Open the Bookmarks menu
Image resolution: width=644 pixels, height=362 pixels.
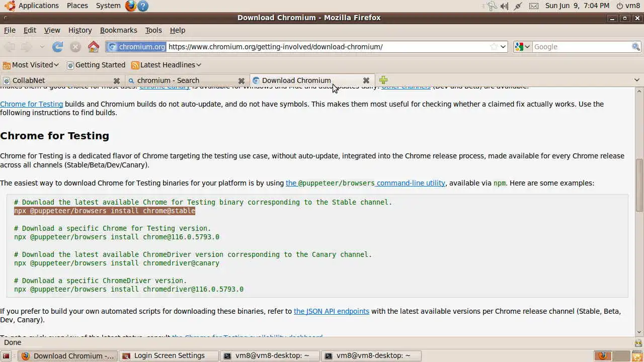(118, 30)
